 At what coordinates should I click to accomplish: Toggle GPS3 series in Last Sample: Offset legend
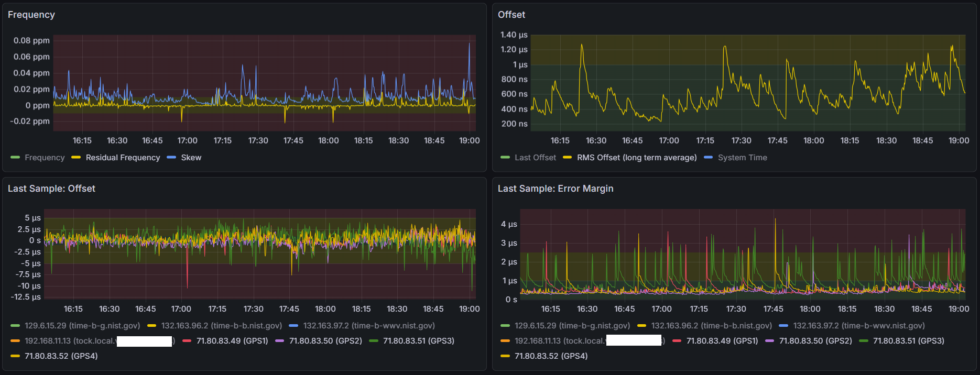tap(419, 341)
